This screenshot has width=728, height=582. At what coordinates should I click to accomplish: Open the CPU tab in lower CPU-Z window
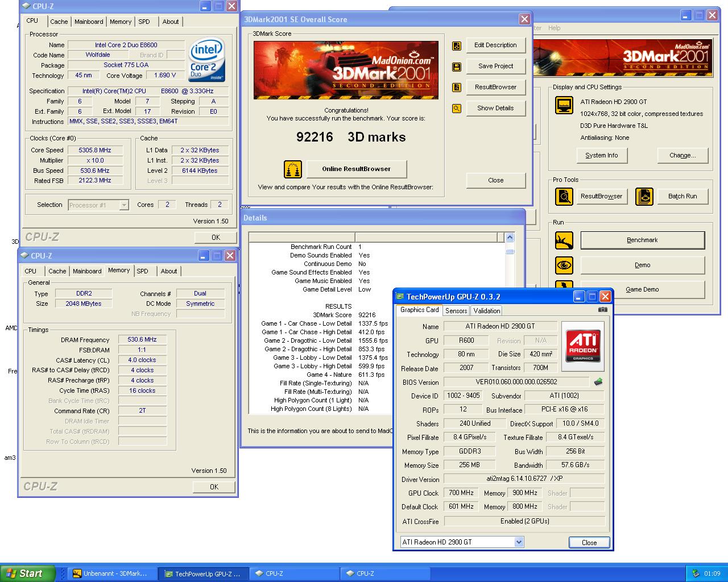pyautogui.click(x=31, y=271)
